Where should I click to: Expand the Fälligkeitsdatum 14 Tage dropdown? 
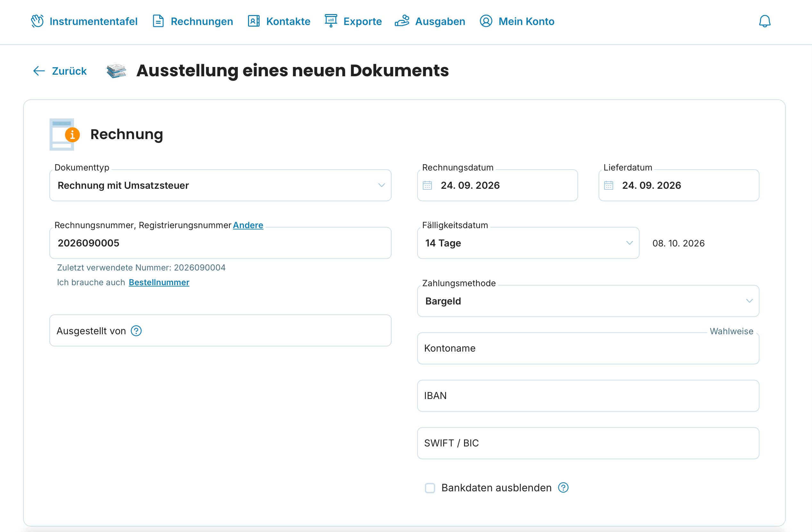pyautogui.click(x=528, y=243)
